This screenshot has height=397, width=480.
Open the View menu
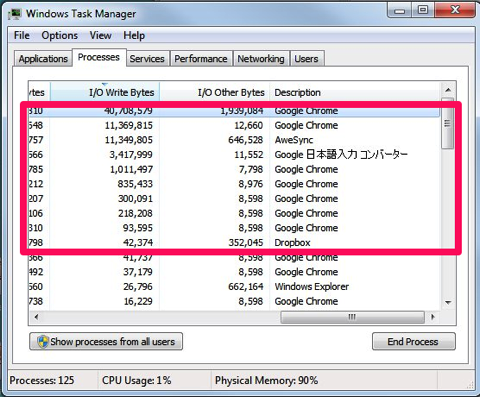click(x=100, y=35)
